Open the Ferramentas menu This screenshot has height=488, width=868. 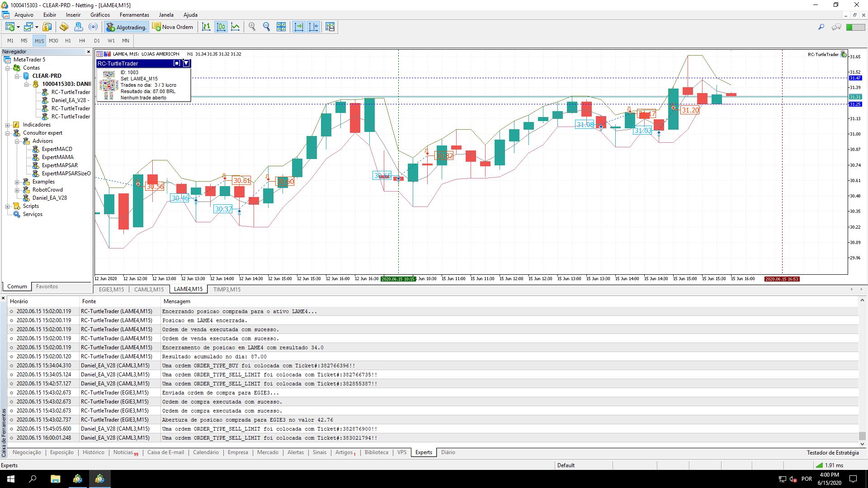pyautogui.click(x=134, y=15)
